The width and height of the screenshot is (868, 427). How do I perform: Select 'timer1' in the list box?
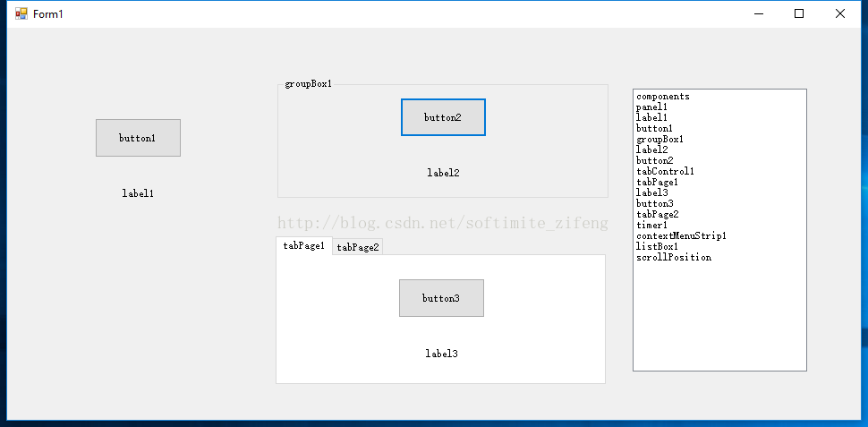[719, 226]
